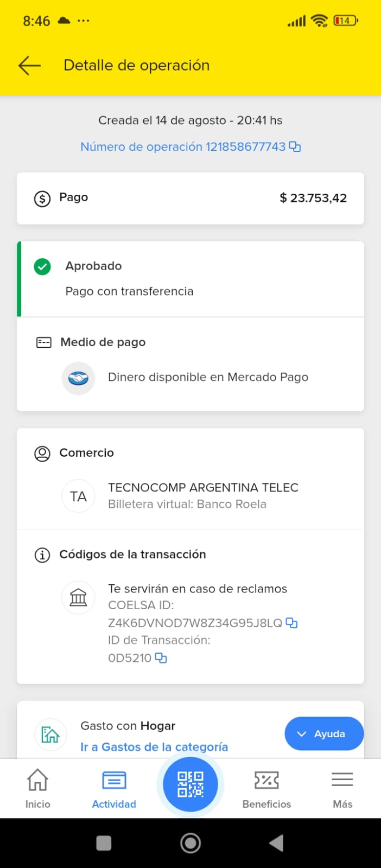
Task: Open Ir a Gastos de la categoría link
Action: tap(154, 747)
